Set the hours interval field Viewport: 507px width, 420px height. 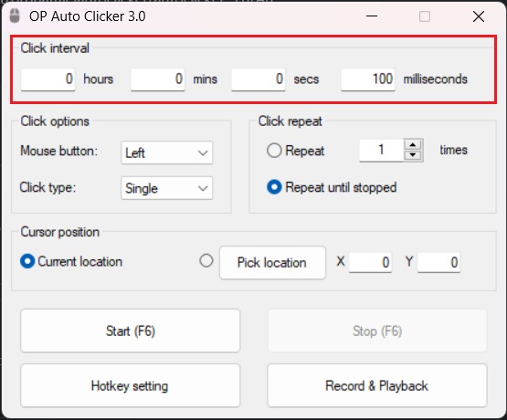tap(48, 79)
